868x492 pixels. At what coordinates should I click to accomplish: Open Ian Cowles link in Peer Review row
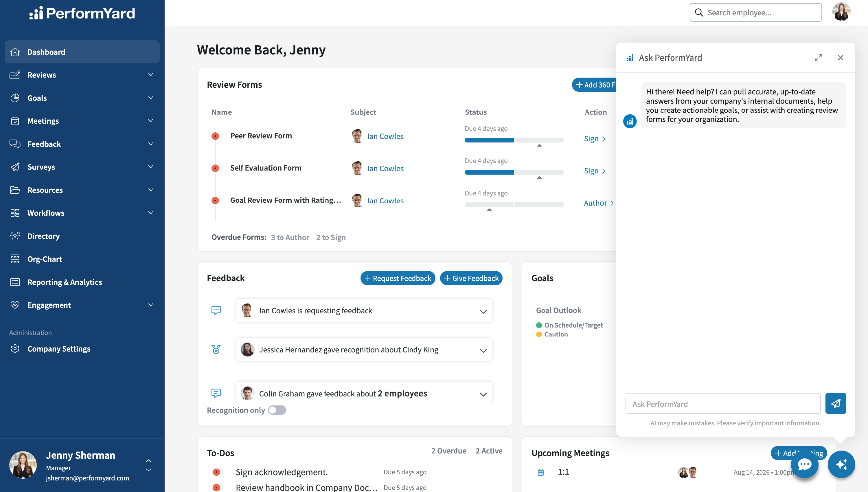(x=385, y=136)
